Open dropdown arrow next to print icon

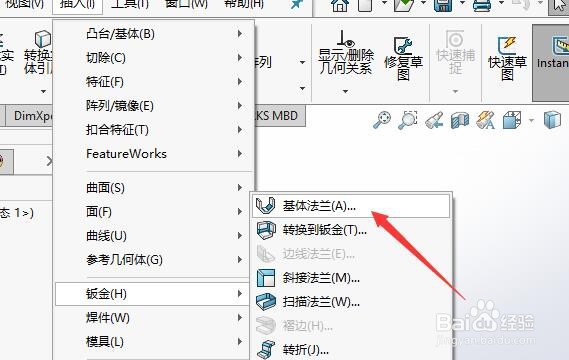pyautogui.click(x=501, y=4)
